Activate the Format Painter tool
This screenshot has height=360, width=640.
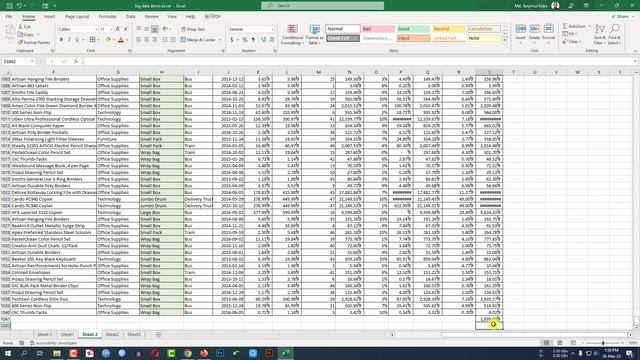click(x=34, y=42)
